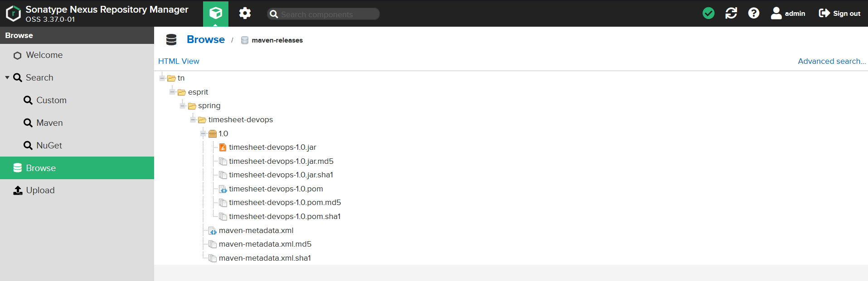Click the timesheet-devops-1.0.pom file icon
This screenshot has width=868, height=281.
[223, 189]
